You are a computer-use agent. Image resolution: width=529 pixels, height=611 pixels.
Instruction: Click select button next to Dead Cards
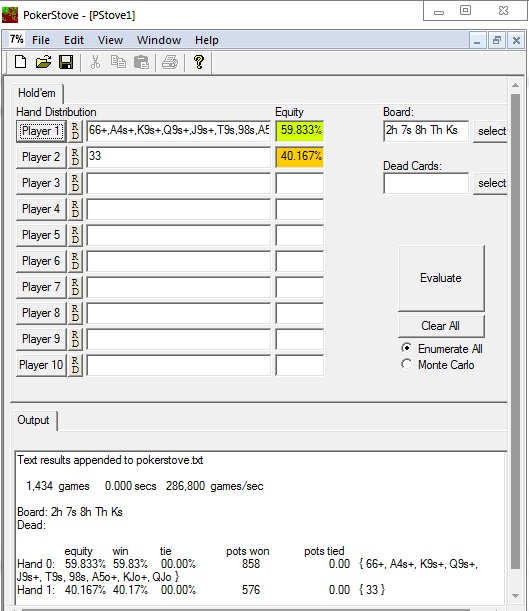[x=491, y=183]
